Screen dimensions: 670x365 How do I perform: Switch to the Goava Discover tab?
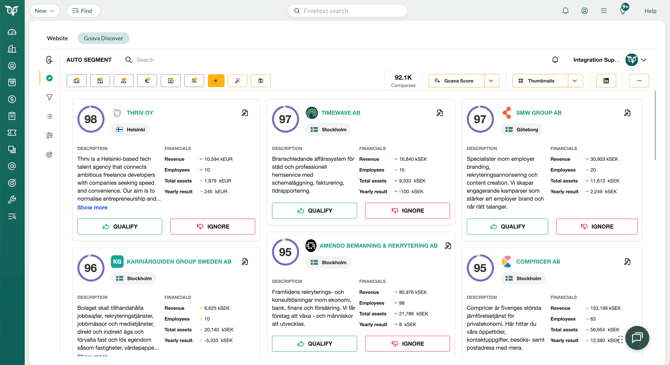[103, 38]
